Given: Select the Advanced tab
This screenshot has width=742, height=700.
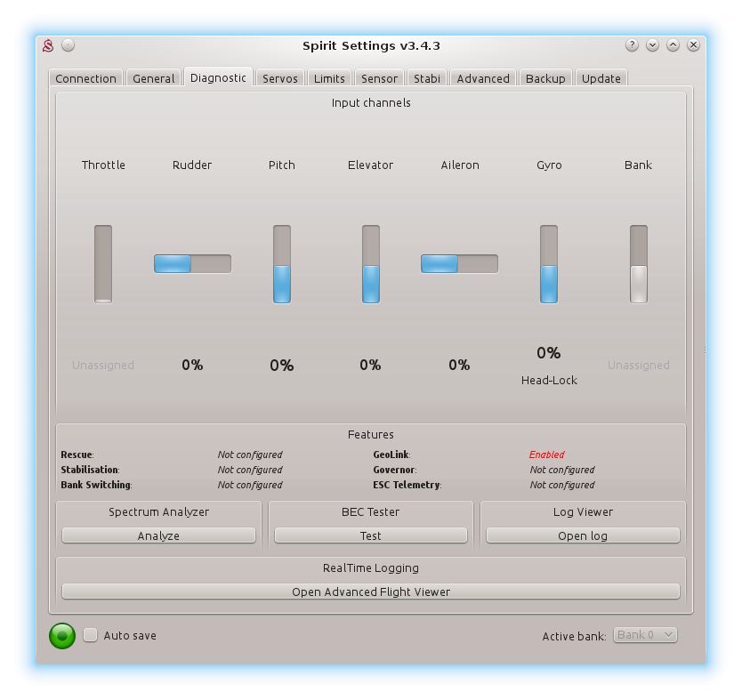Looking at the screenshot, I should (x=482, y=78).
